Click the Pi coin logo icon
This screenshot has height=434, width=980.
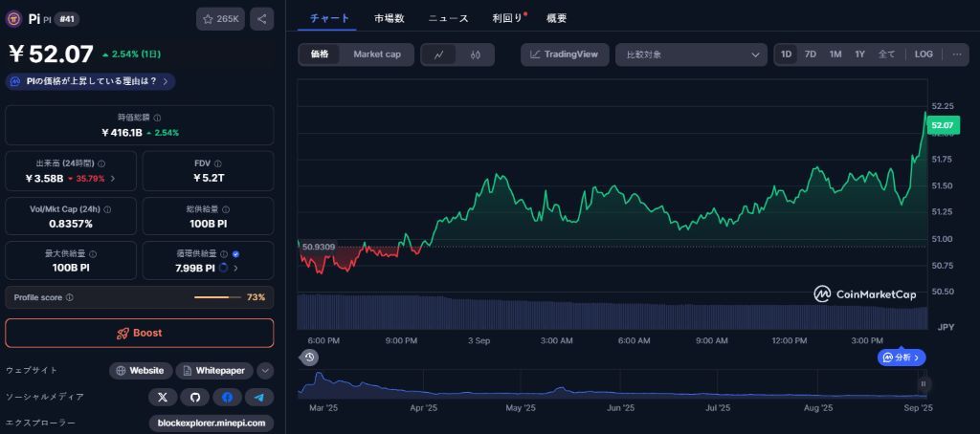[x=13, y=19]
